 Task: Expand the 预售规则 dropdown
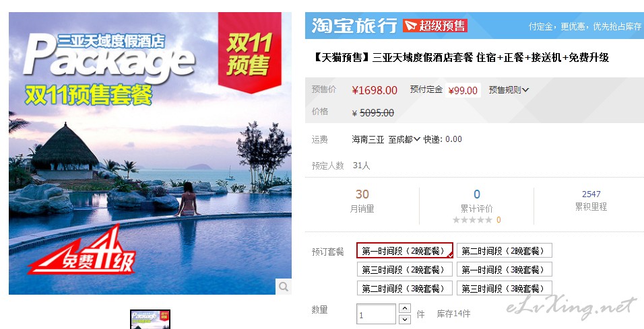click(509, 90)
